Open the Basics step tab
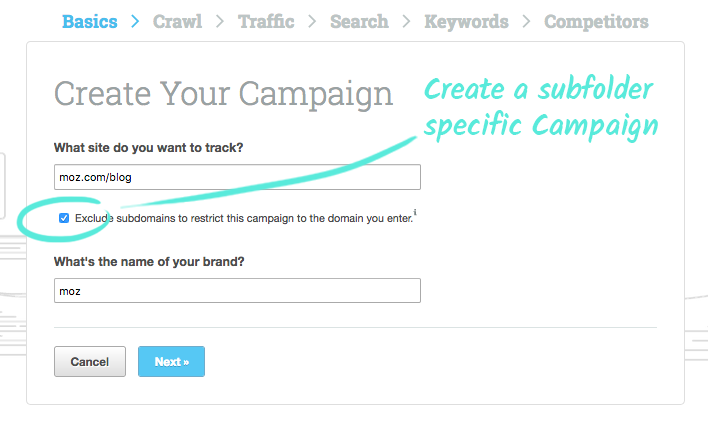This screenshot has height=427, width=708. pyautogui.click(x=89, y=21)
